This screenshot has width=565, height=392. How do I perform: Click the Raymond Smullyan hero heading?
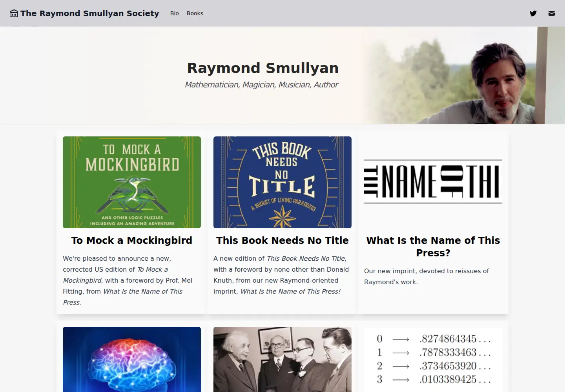coord(263,68)
